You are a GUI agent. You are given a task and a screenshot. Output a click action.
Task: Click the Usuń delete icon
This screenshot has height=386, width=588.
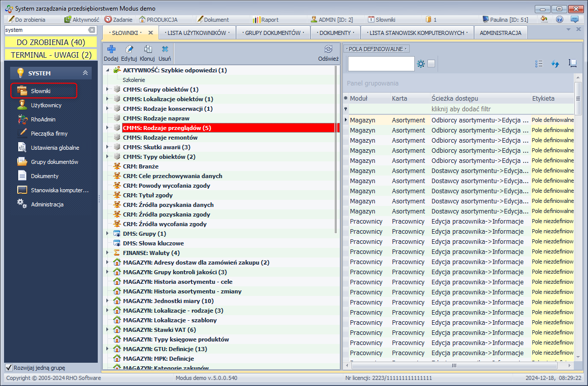(x=165, y=50)
